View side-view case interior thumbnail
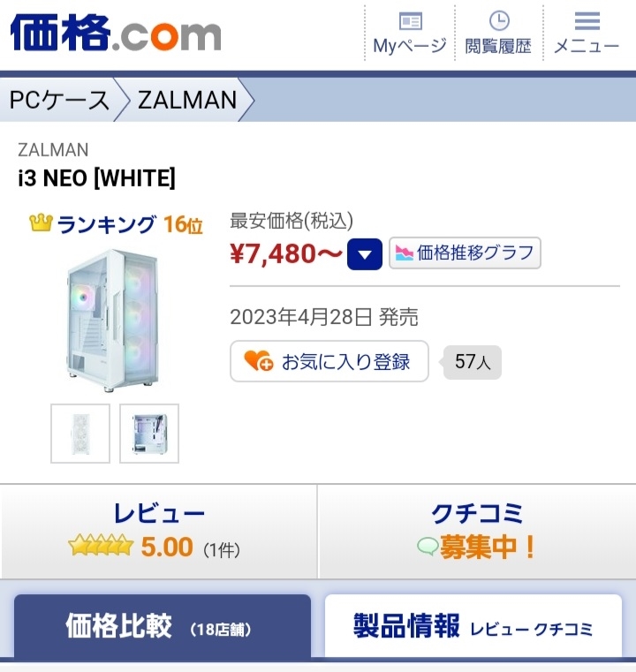 tap(149, 434)
